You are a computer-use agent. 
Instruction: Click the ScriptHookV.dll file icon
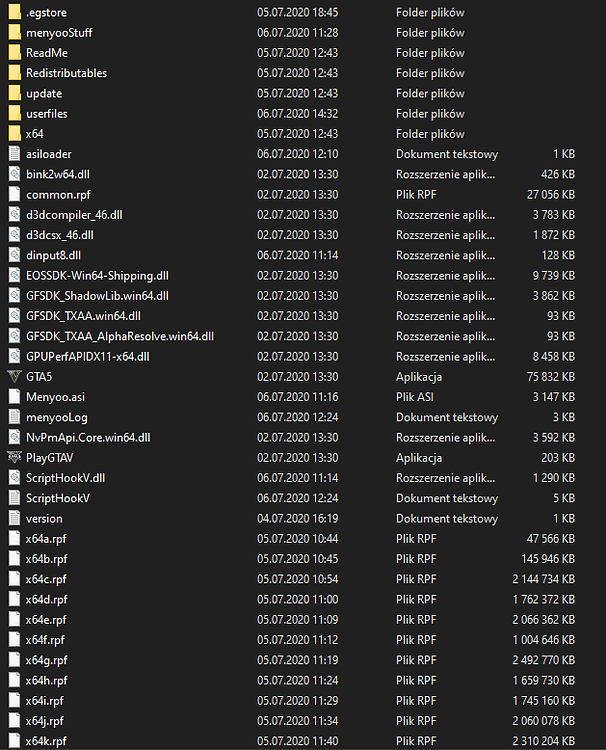click(14, 478)
